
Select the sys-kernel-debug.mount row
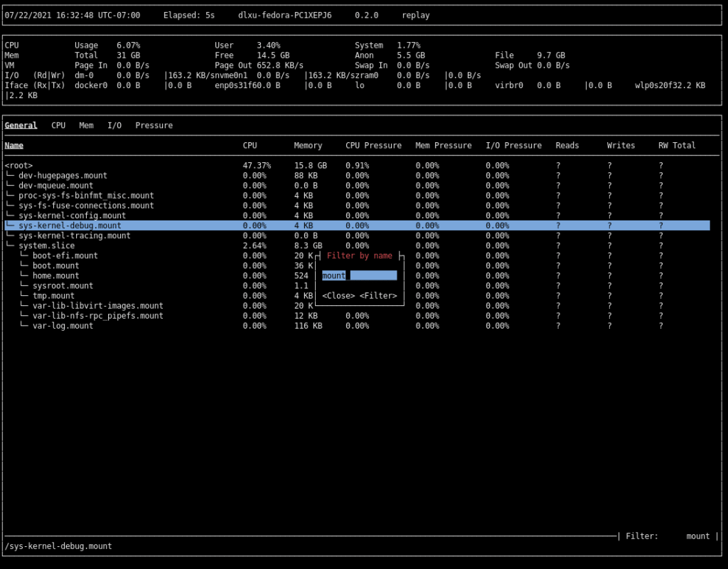click(x=70, y=225)
